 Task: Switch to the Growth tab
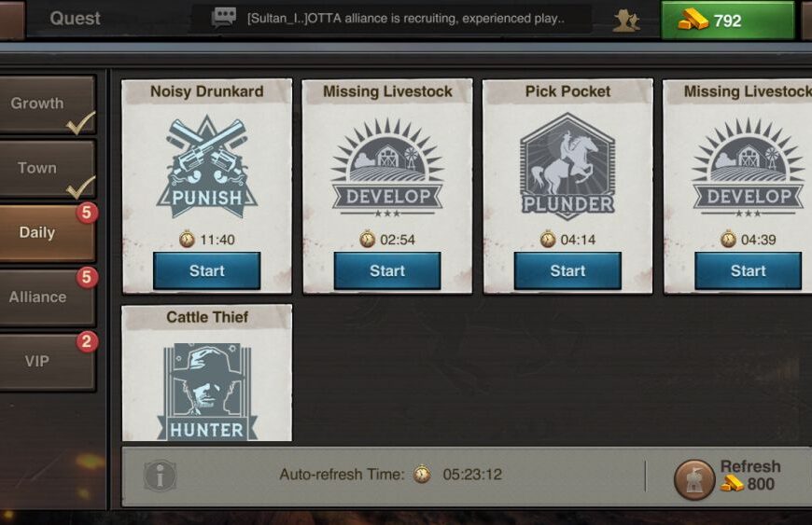pos(47,104)
